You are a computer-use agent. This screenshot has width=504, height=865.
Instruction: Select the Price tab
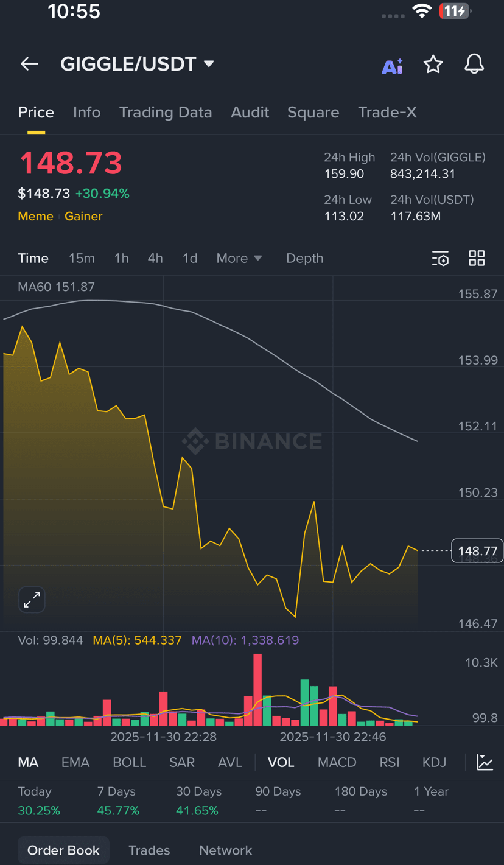(x=36, y=113)
